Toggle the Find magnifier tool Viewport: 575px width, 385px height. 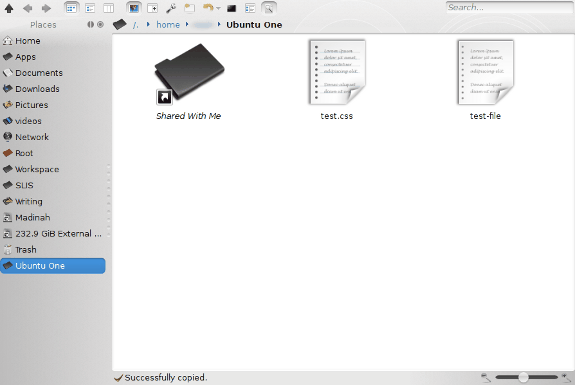tap(269, 8)
